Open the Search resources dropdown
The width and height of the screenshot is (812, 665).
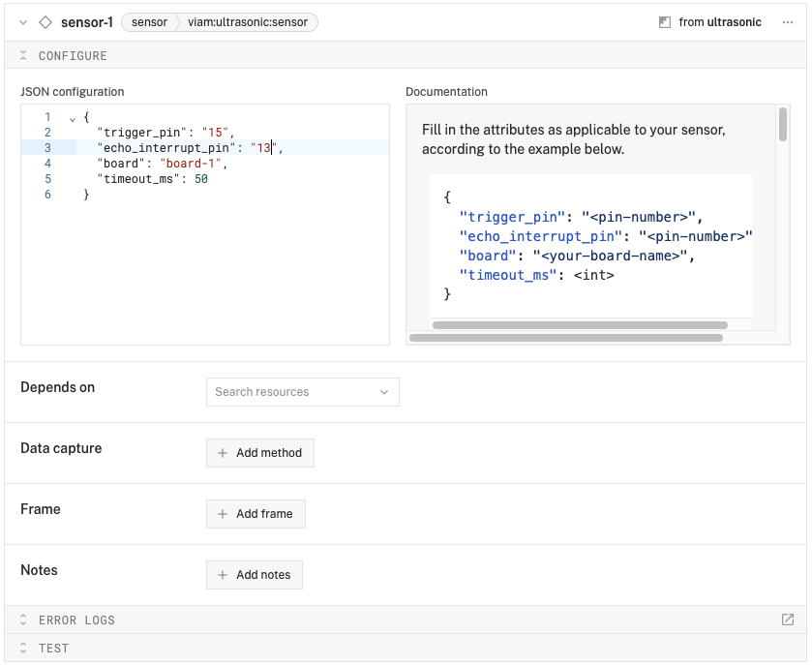click(300, 391)
